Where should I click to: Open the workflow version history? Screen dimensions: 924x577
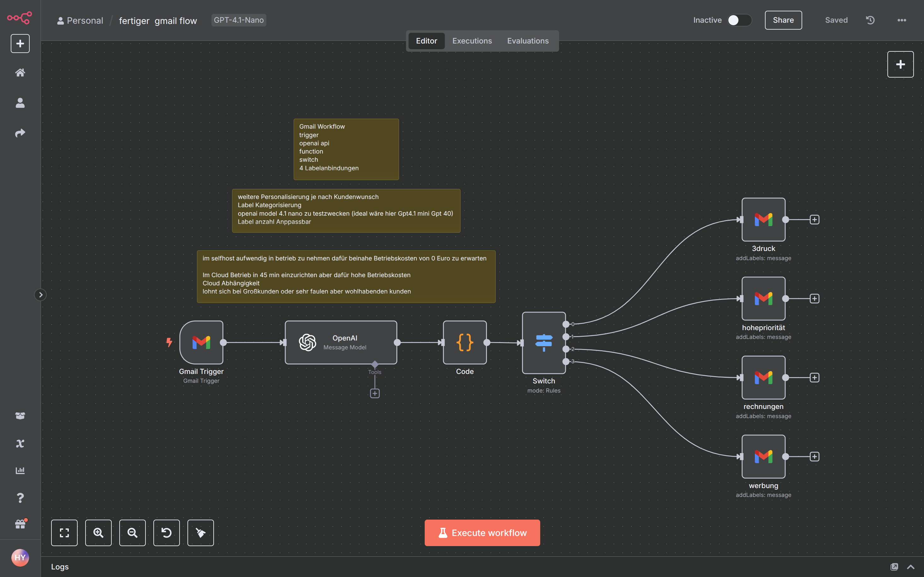click(x=870, y=20)
